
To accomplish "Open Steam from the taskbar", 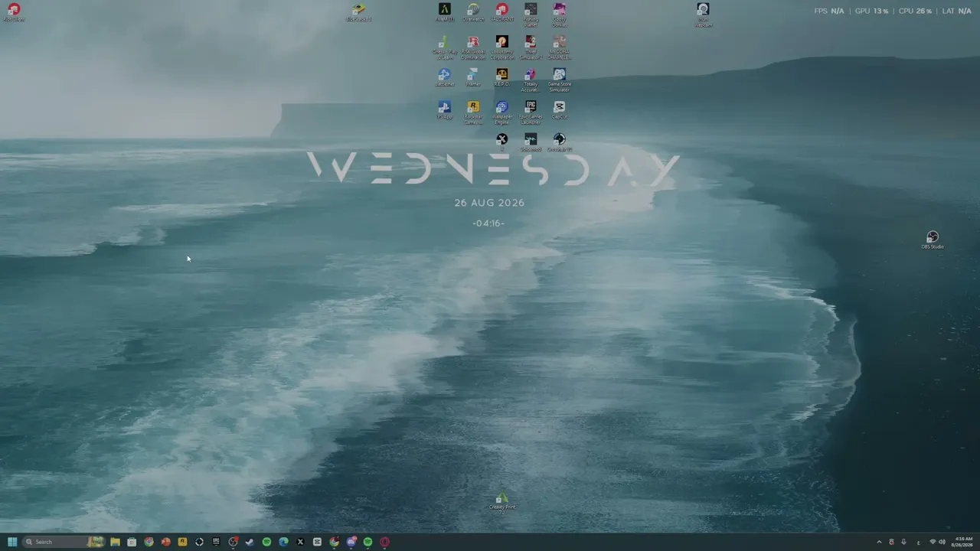I will coord(250,542).
